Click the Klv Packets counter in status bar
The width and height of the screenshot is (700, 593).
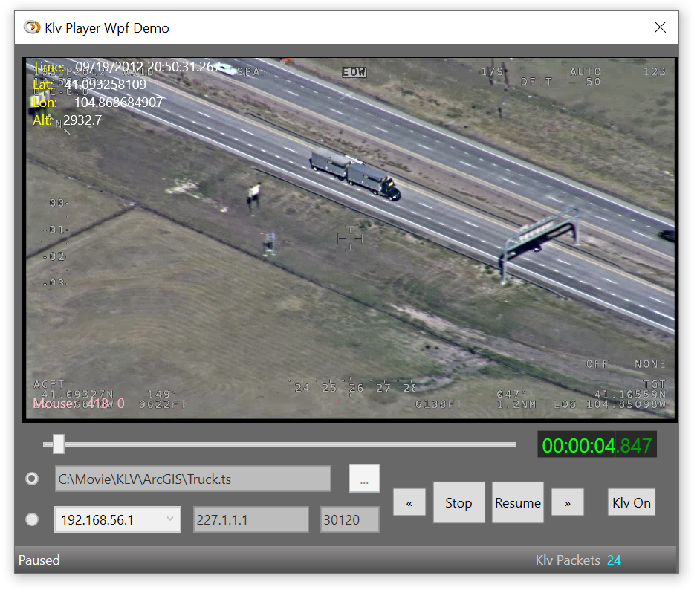[x=577, y=560]
